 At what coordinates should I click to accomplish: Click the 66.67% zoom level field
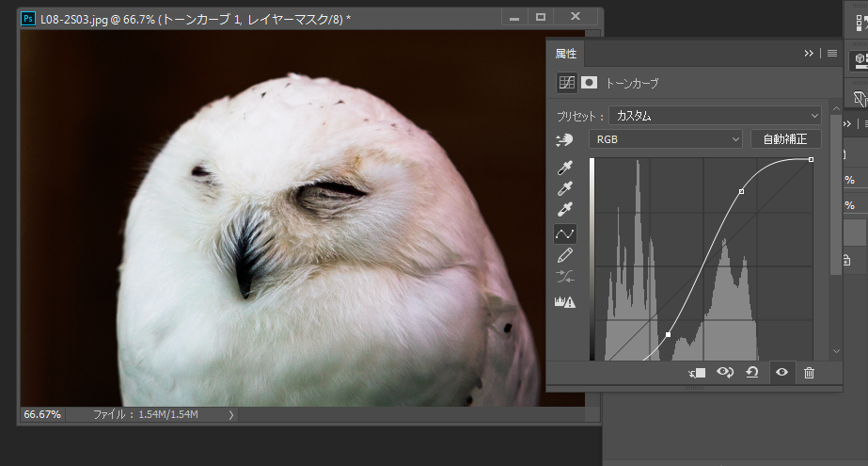point(42,414)
